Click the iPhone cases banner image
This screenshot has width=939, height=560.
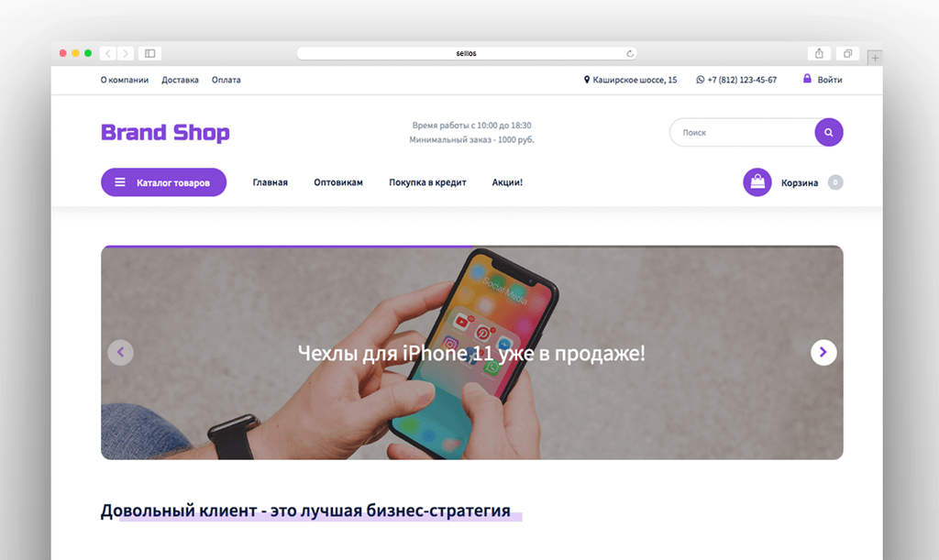click(x=472, y=352)
